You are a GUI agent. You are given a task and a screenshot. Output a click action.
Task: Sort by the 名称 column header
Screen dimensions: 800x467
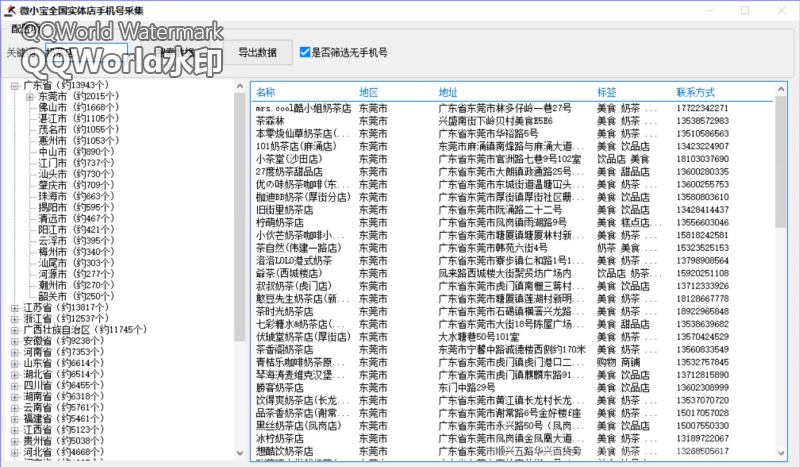(x=265, y=92)
